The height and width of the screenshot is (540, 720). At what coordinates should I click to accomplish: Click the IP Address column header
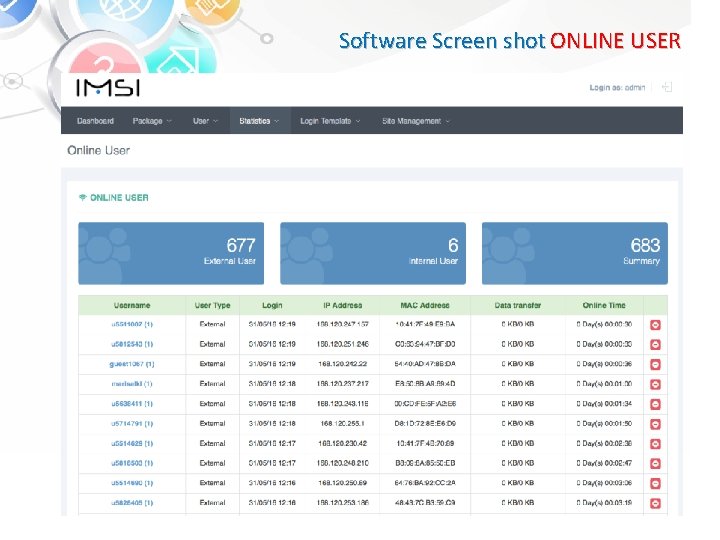(x=343, y=305)
